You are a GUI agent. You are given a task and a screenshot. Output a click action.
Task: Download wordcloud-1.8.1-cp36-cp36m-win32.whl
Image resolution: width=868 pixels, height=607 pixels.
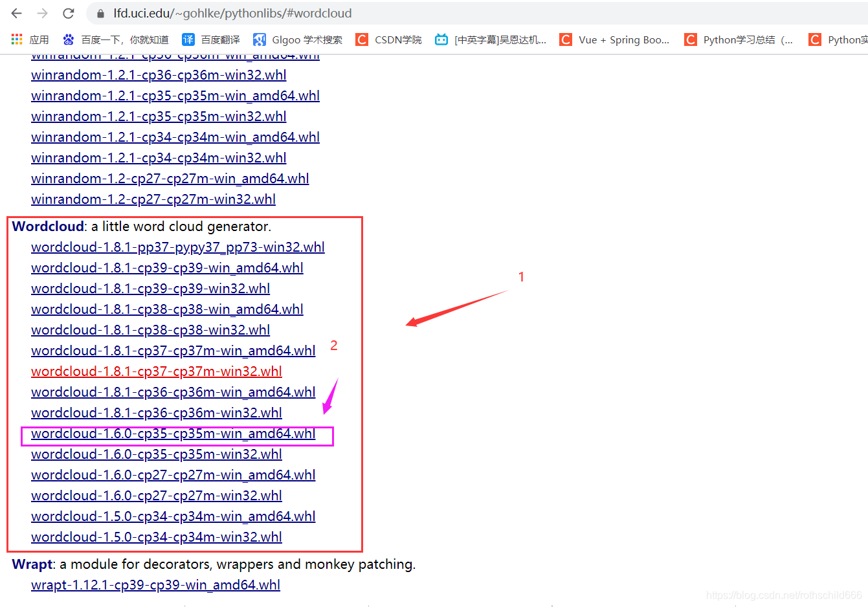pos(157,413)
